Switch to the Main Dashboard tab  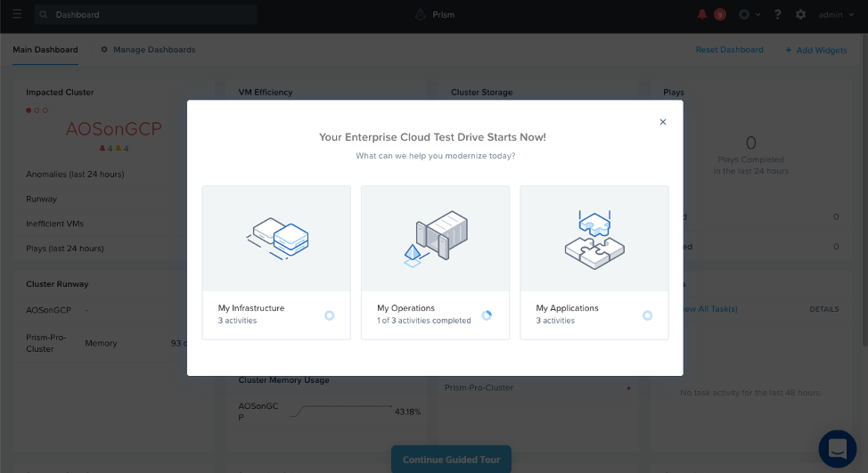pos(45,50)
